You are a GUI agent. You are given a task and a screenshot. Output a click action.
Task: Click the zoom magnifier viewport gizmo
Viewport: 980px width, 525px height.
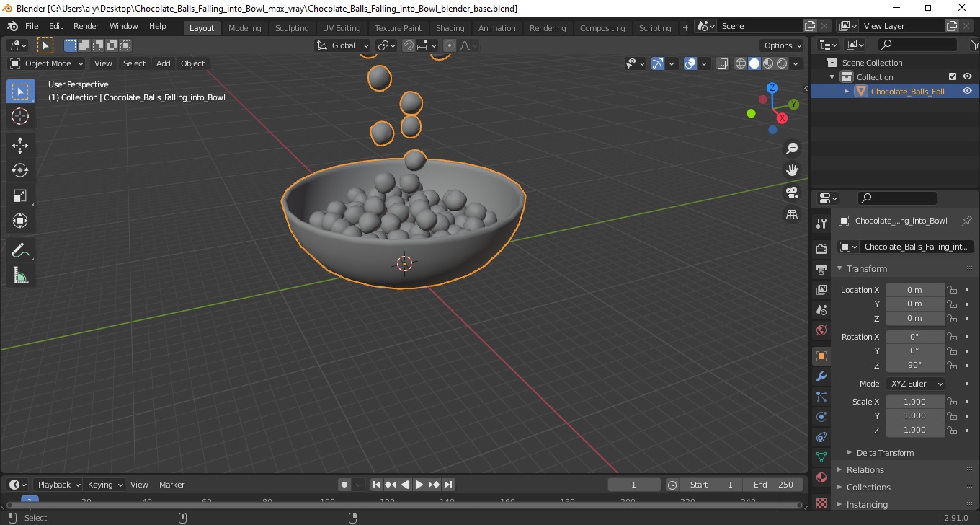(x=792, y=148)
